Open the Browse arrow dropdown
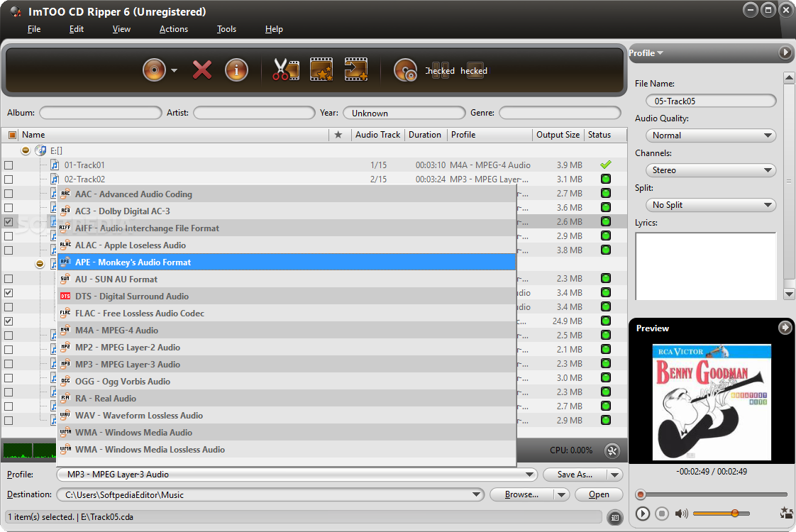796x532 pixels. click(x=561, y=494)
